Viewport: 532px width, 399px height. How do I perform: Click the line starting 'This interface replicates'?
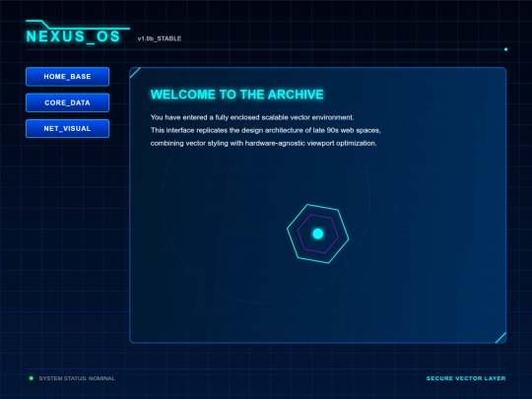[x=266, y=130]
